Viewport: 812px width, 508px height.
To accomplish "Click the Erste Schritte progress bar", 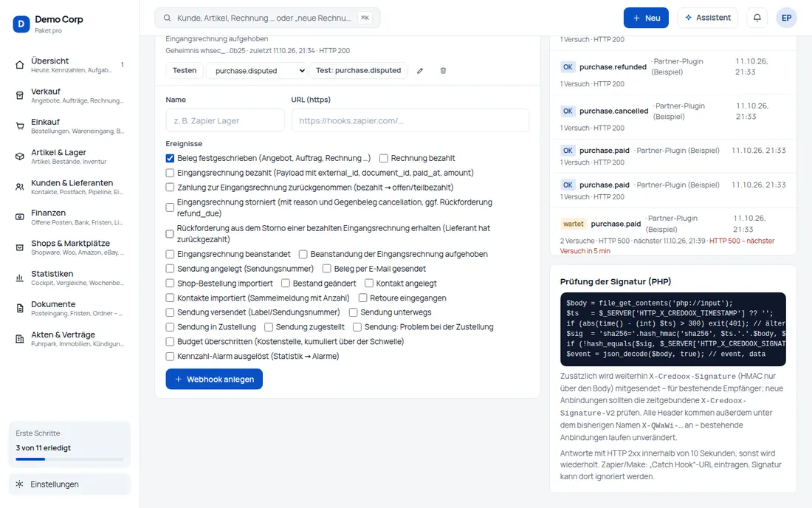I will (x=69, y=459).
